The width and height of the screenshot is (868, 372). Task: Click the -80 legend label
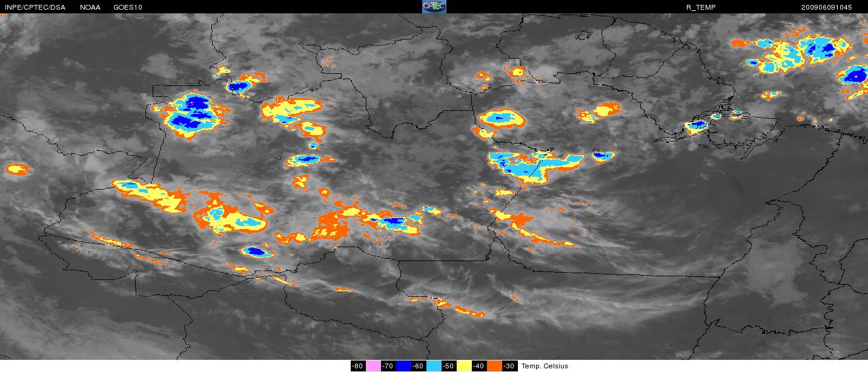358,366
